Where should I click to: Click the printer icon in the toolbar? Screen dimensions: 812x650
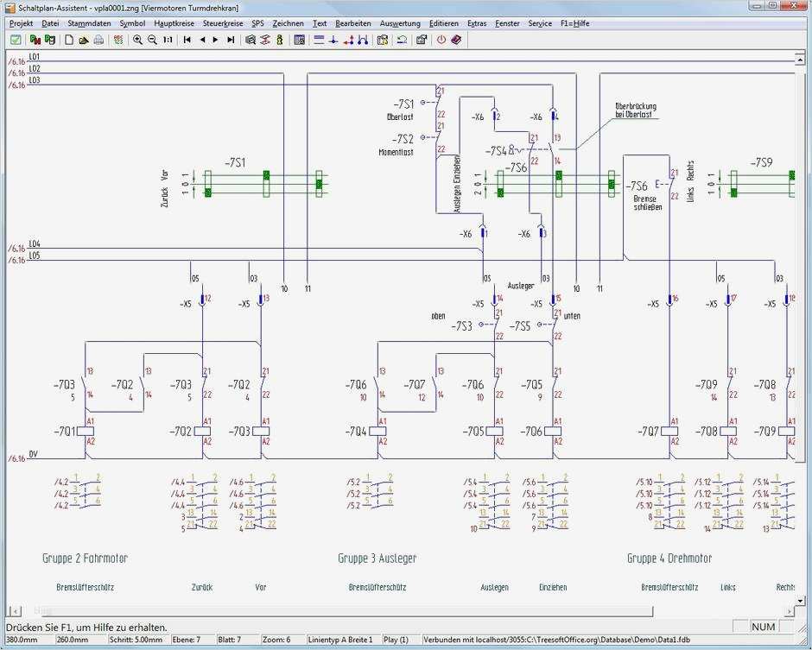tap(98, 40)
